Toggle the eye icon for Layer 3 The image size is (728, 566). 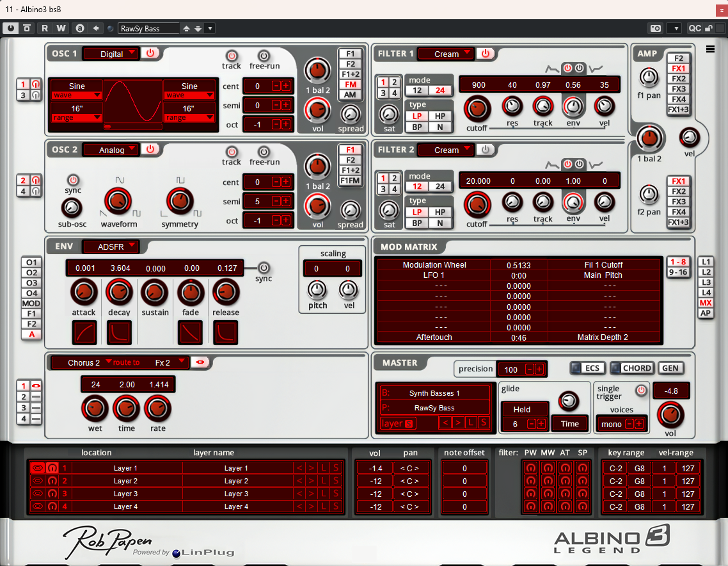coord(37,494)
